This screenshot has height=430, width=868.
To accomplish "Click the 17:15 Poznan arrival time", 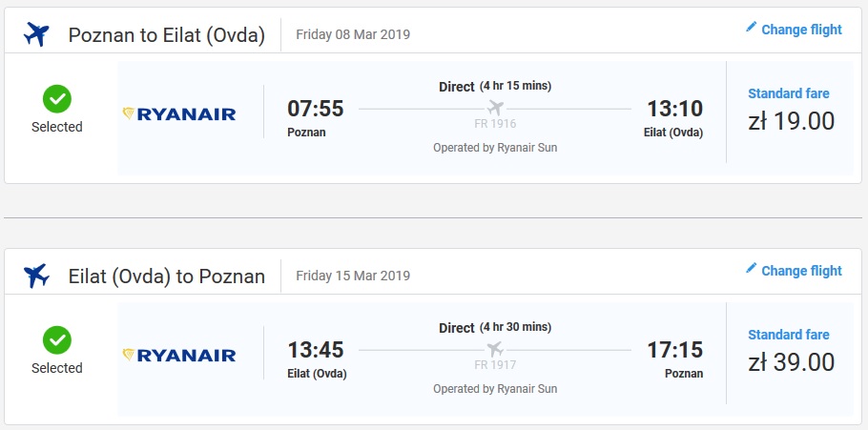I will (x=674, y=350).
